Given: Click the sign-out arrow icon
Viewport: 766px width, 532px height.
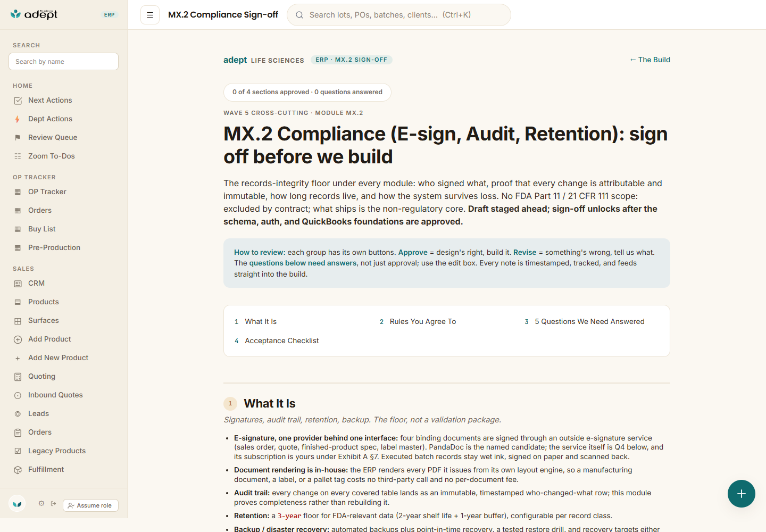Looking at the screenshot, I should (54, 503).
